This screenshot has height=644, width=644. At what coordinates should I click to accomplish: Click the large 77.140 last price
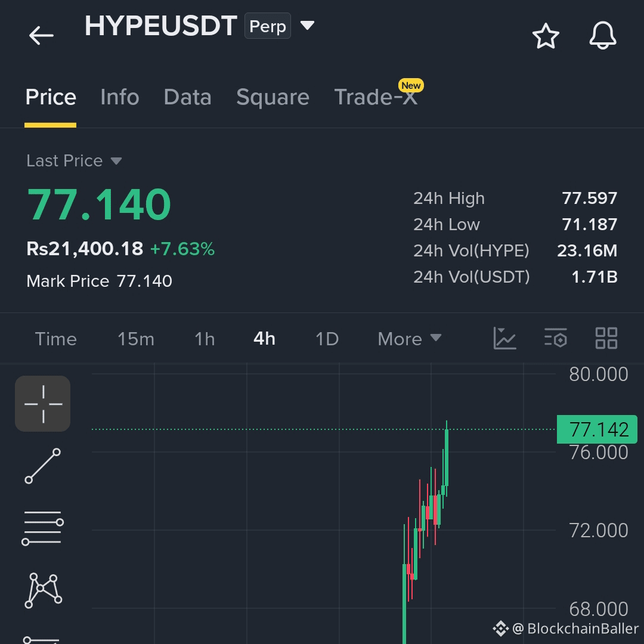click(98, 205)
